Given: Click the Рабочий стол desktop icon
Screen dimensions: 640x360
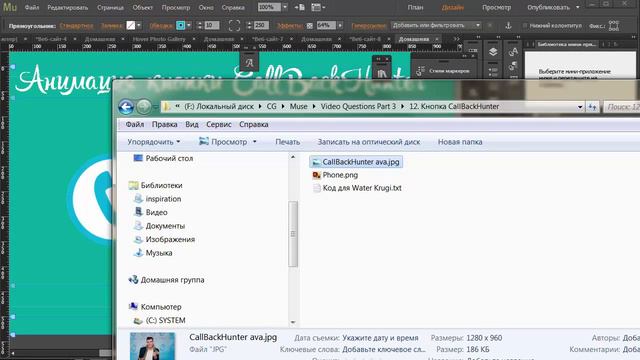Looking at the screenshot, I should coord(138,158).
